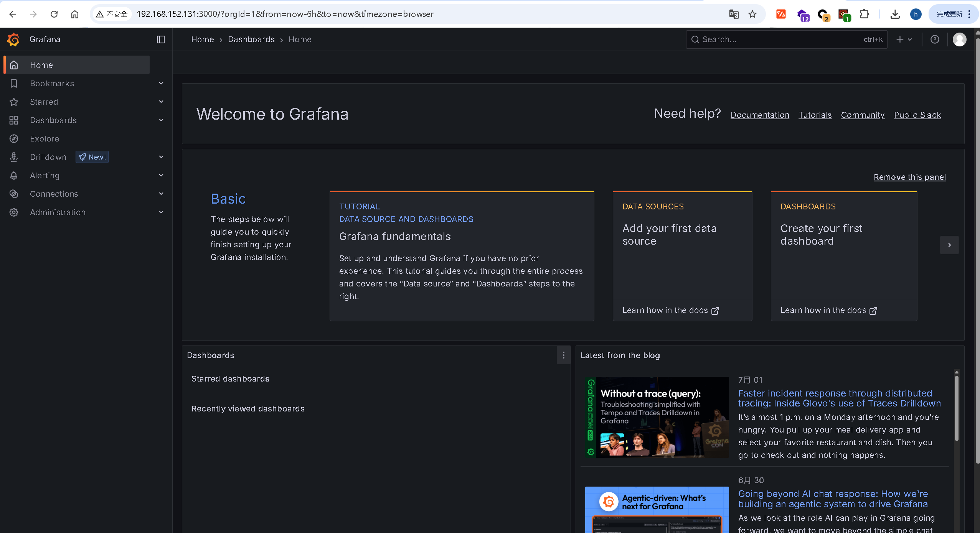
Task: Click the Search input field
Action: click(x=787, y=39)
